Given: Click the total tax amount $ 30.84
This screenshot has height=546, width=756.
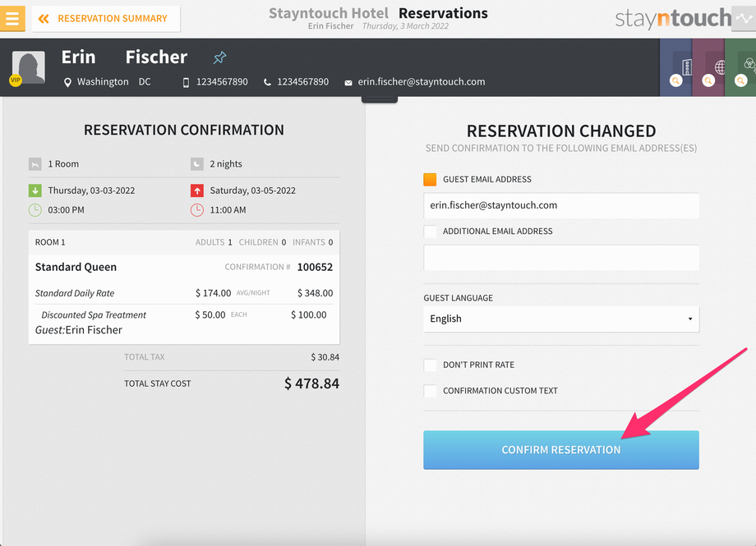Looking at the screenshot, I should click(325, 358).
